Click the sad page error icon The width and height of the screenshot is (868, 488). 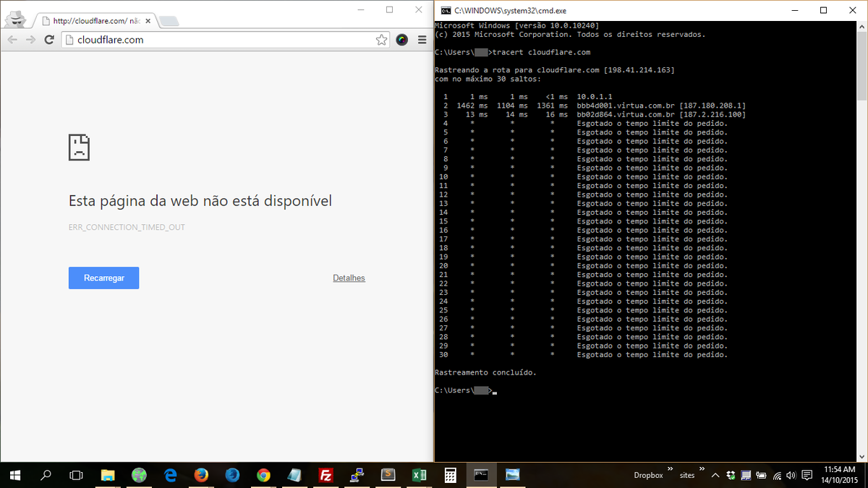pyautogui.click(x=79, y=147)
